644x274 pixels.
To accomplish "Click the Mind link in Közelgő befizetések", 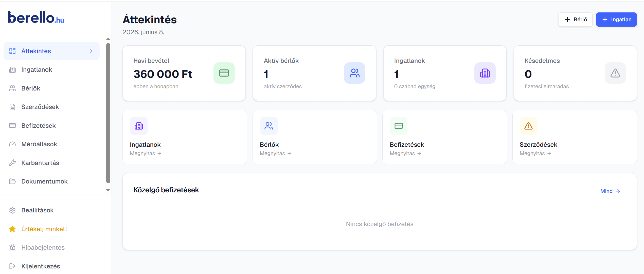I will point(610,191).
